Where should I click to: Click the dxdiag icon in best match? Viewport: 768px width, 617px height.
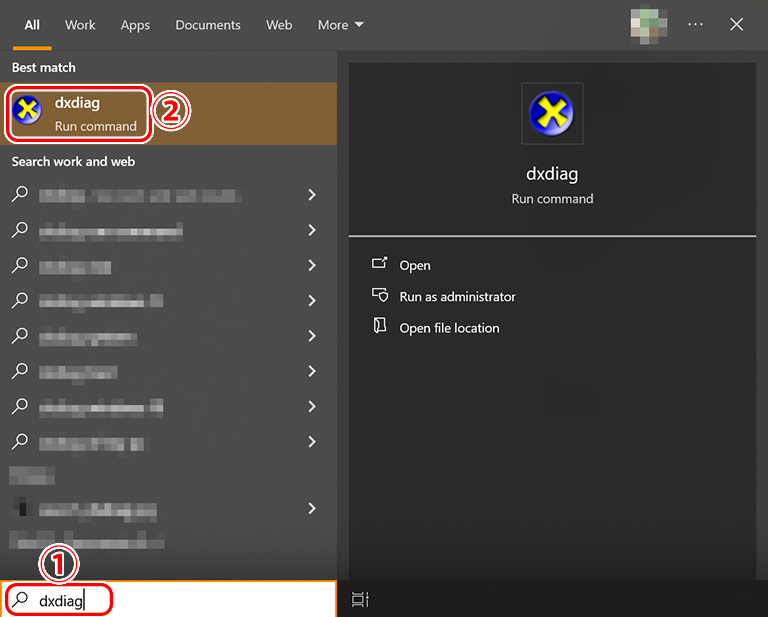27,110
